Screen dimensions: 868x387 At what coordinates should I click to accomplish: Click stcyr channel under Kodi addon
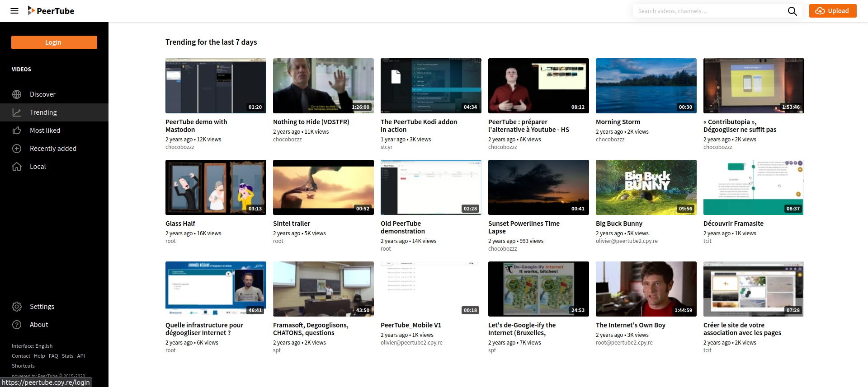pos(387,147)
